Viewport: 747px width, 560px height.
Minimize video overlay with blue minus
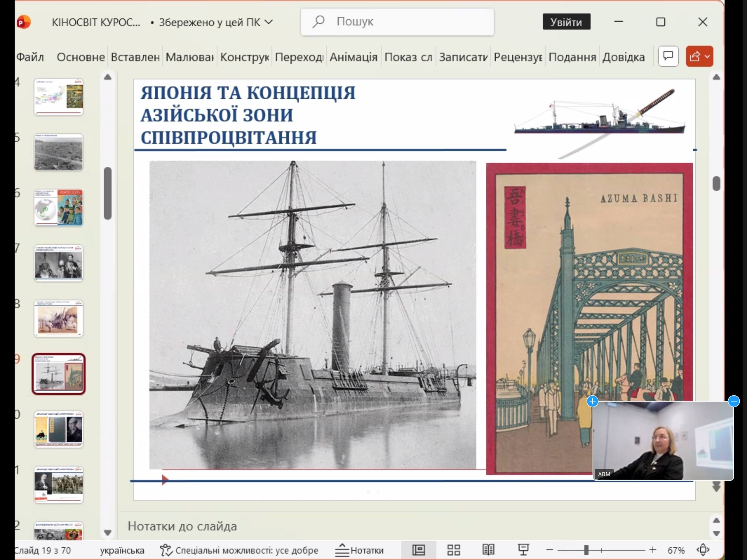pos(734,401)
